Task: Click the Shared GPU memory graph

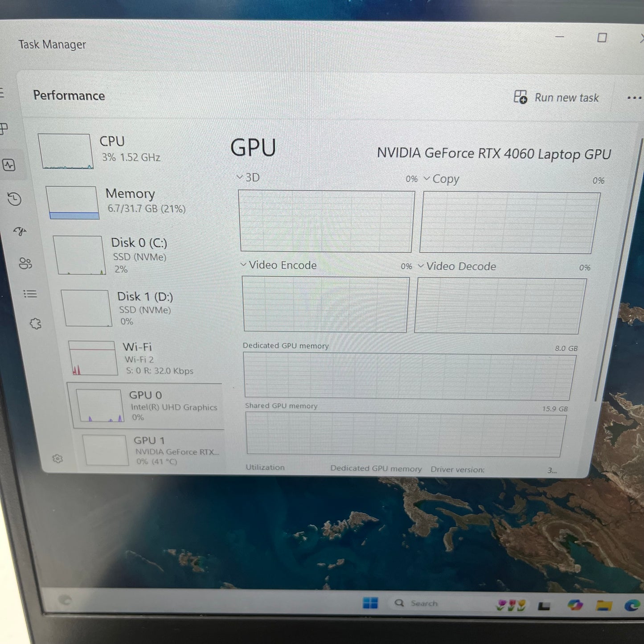Action: [x=406, y=435]
